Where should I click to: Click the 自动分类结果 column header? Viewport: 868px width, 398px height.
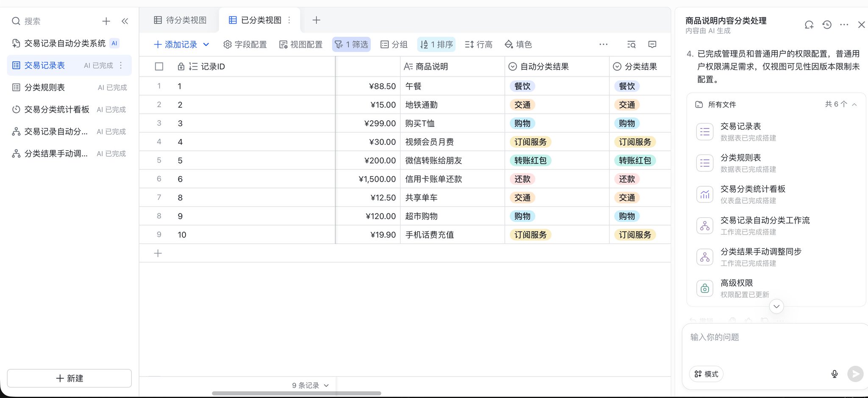click(x=557, y=66)
